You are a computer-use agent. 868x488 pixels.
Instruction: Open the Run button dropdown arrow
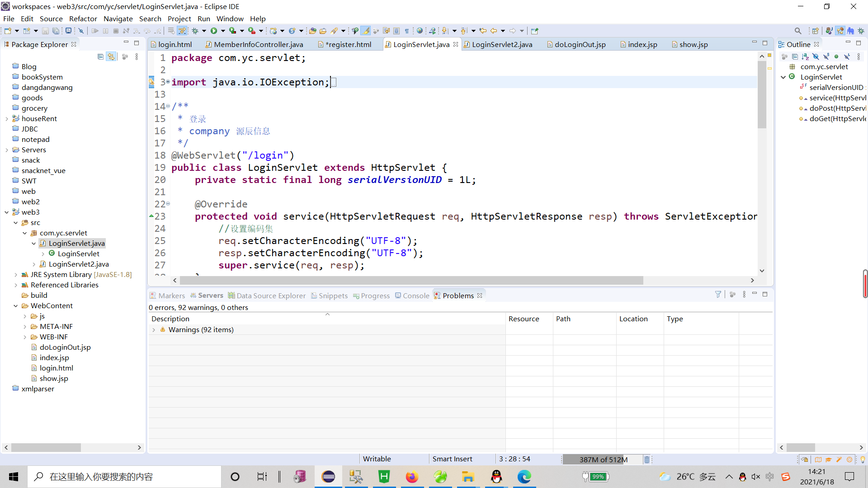[x=223, y=31]
